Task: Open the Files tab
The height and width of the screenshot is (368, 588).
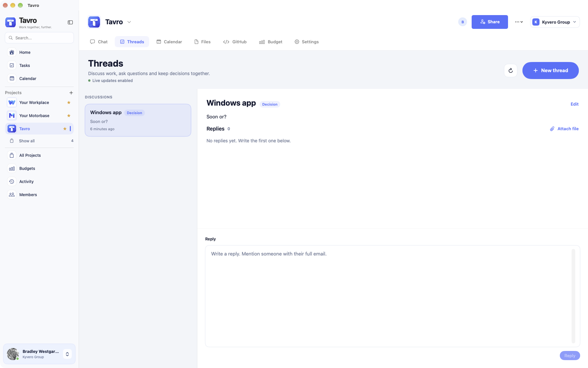Action: [202, 42]
